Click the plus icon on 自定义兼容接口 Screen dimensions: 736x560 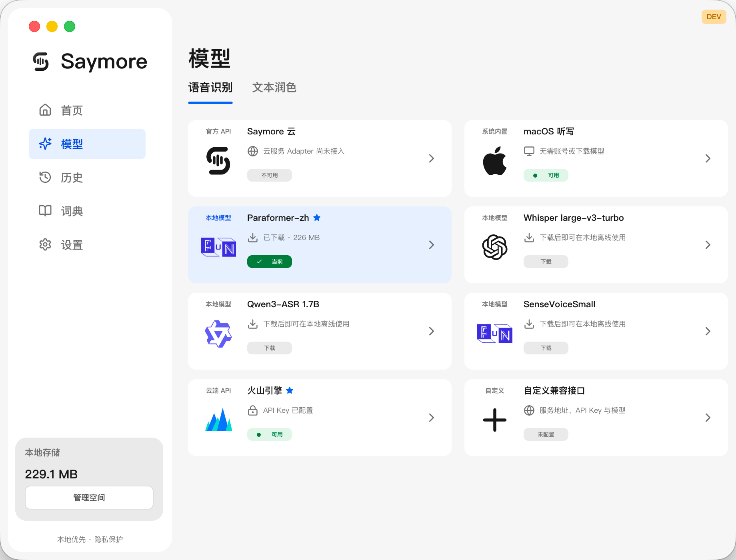495,420
